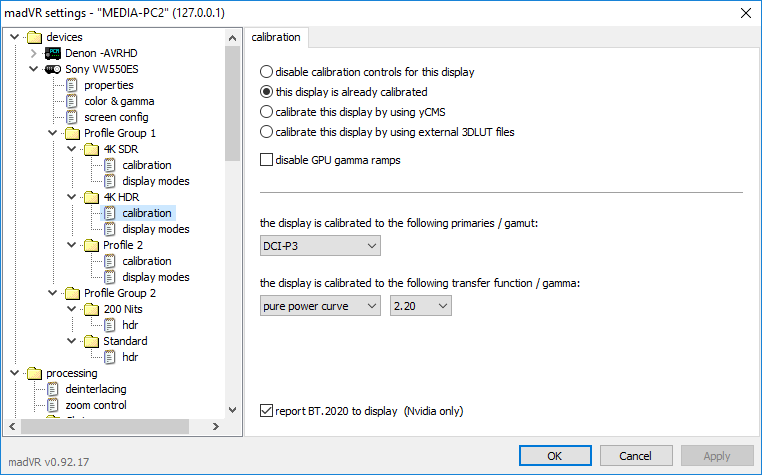Viewport: 762px width, 475px height.
Task: Select 'disable calibration controls for this display'
Action: [266, 72]
